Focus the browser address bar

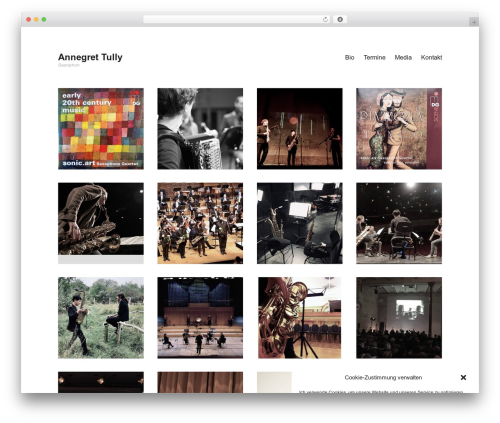pyautogui.click(x=237, y=19)
